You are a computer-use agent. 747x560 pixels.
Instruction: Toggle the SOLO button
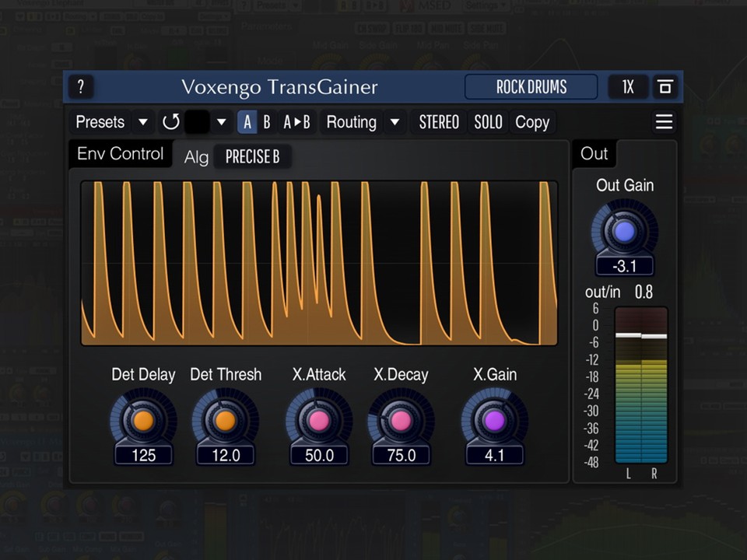(x=488, y=122)
